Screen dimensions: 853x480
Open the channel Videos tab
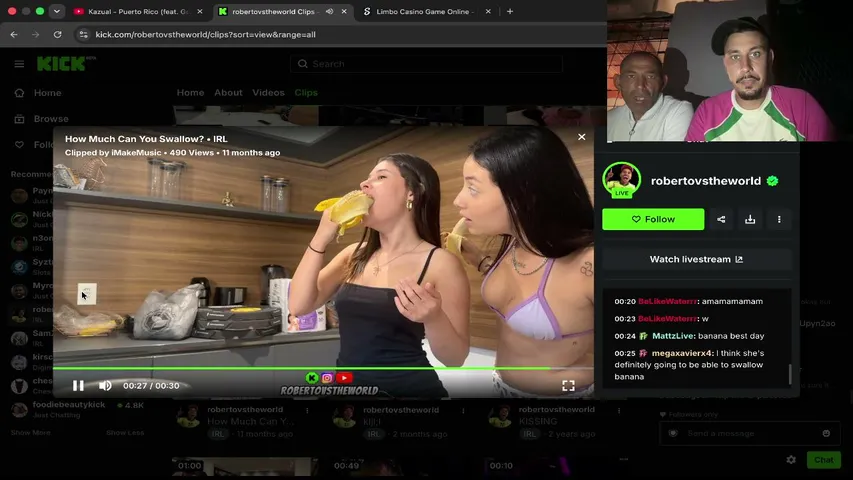pos(268,93)
